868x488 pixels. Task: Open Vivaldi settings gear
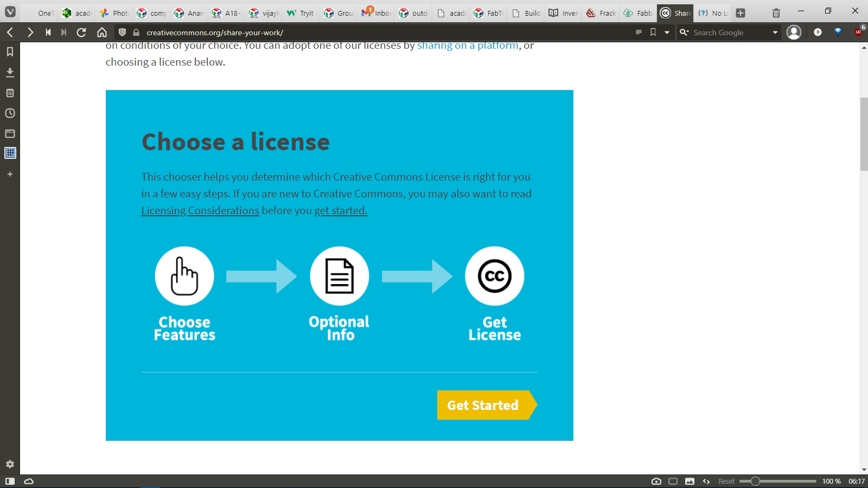point(10,464)
